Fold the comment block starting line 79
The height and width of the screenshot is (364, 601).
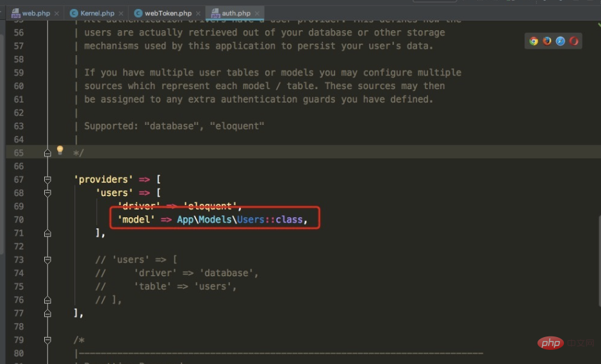47,340
